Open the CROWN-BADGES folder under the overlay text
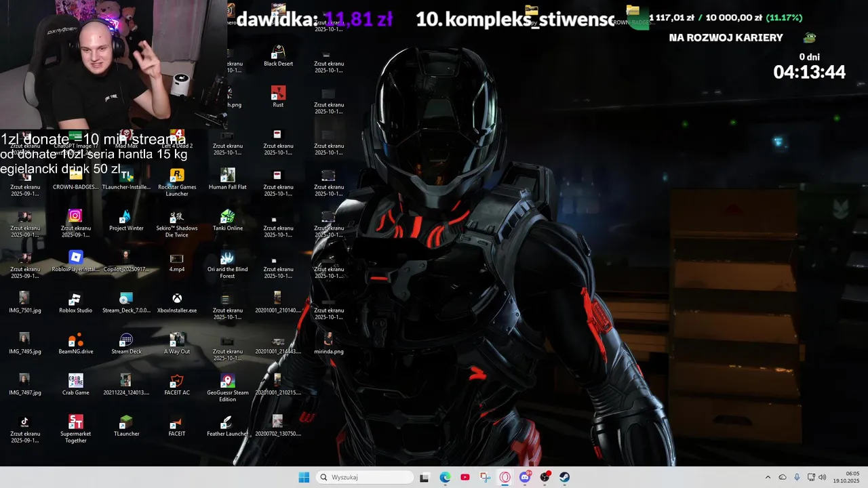The image size is (868, 488). click(76, 180)
